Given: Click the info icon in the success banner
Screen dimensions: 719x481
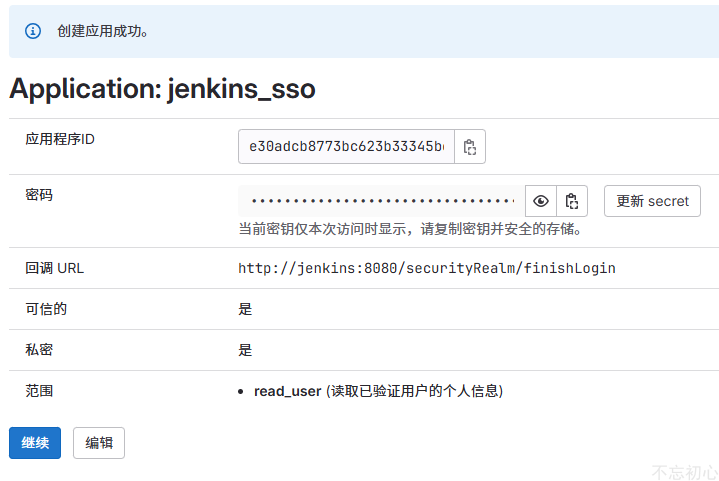Looking at the screenshot, I should pyautogui.click(x=33, y=31).
